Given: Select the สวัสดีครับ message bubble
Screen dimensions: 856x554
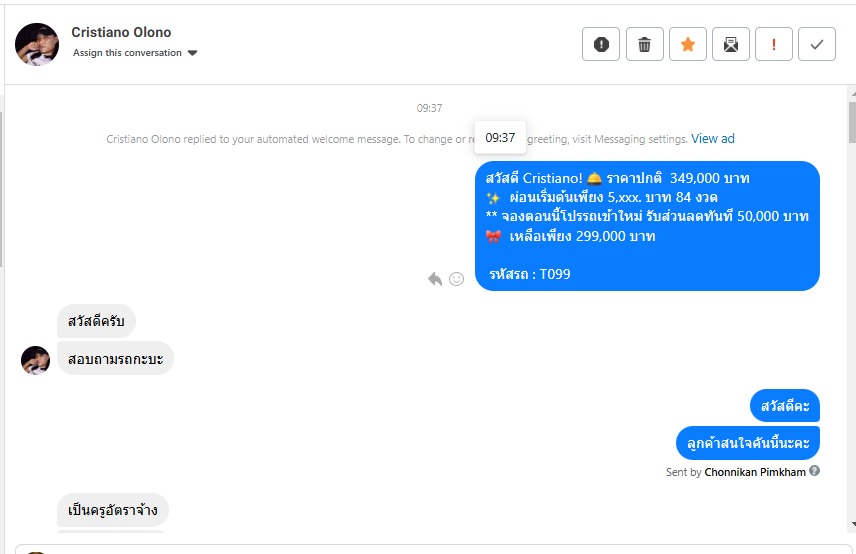Looking at the screenshot, I should [x=96, y=321].
